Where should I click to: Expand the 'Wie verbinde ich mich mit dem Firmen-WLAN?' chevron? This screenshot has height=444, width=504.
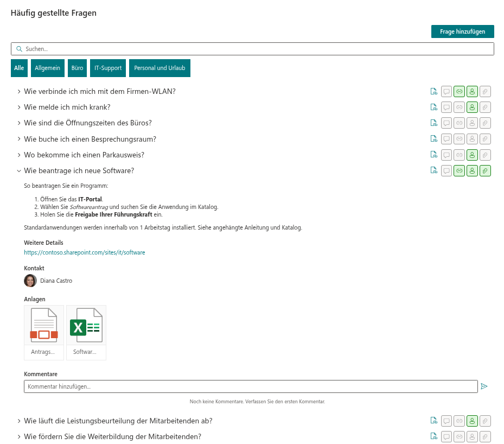point(19,92)
